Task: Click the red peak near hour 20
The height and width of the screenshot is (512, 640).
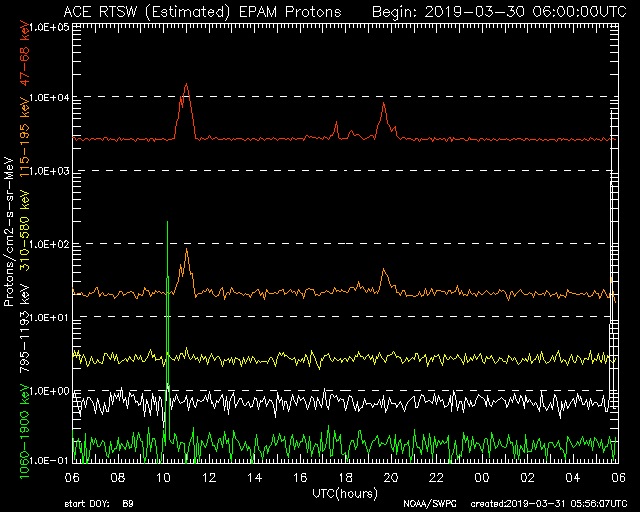Action: (384, 106)
